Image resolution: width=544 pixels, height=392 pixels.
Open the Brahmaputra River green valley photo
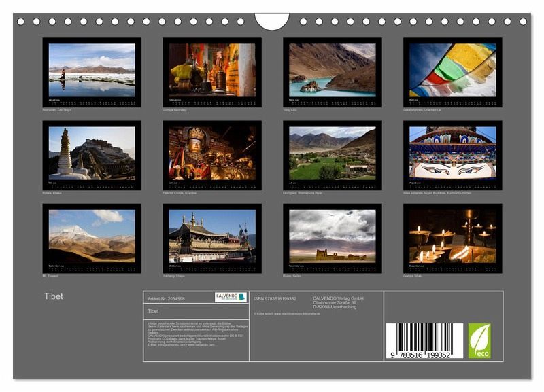[x=332, y=154]
